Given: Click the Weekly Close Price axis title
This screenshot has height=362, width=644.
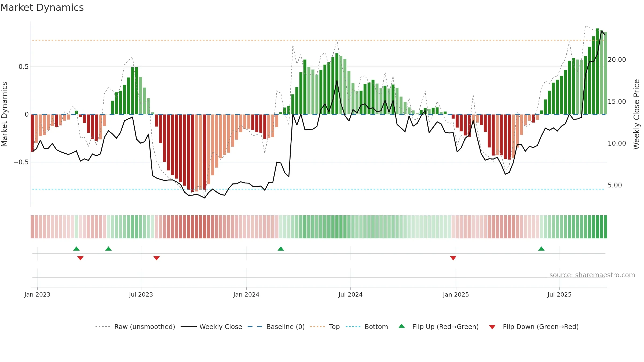Looking at the screenshot, I should pos(636,114).
